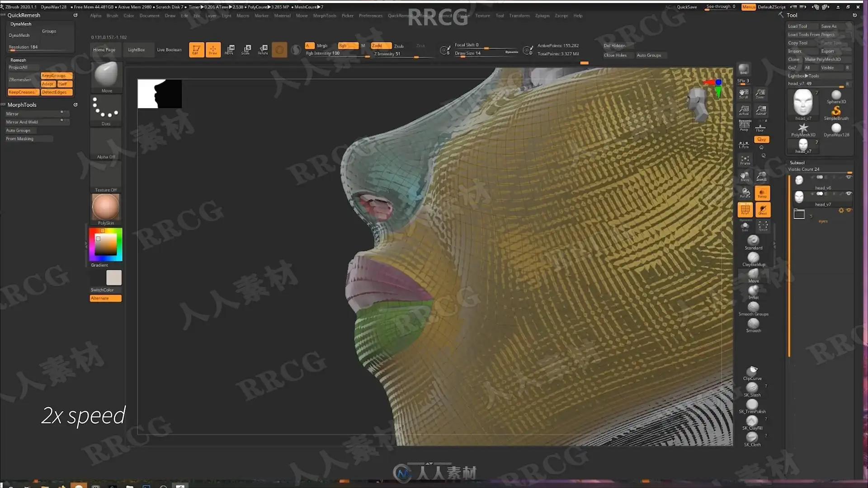
Task: Toggle Ghost transparency mode
Action: (762, 210)
